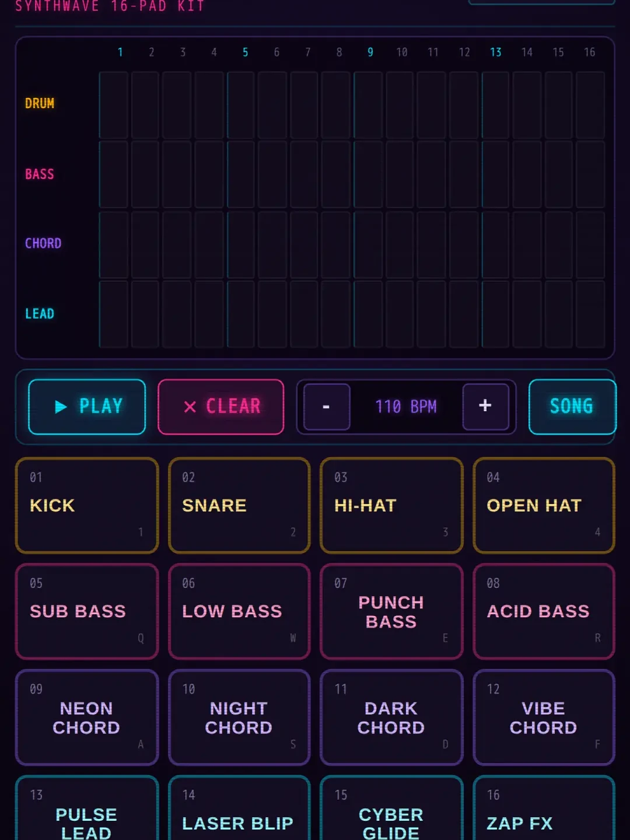Play the SUB BASS pad

[87, 611]
